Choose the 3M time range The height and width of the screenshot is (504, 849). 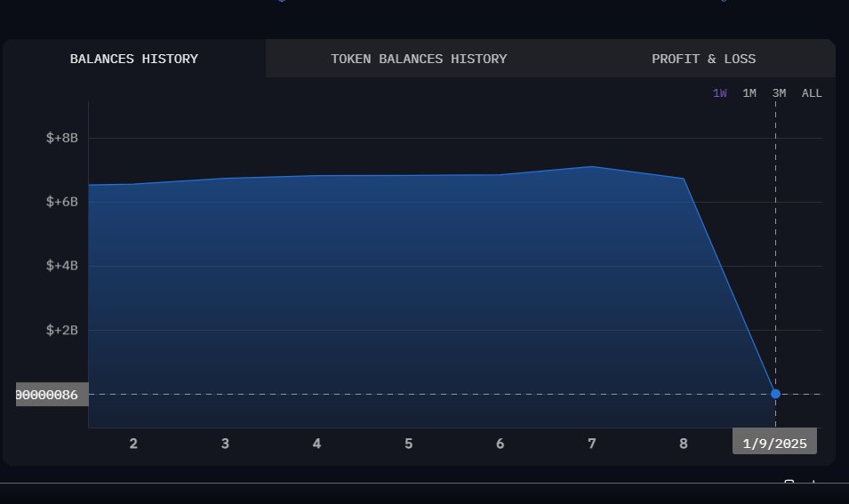(779, 93)
